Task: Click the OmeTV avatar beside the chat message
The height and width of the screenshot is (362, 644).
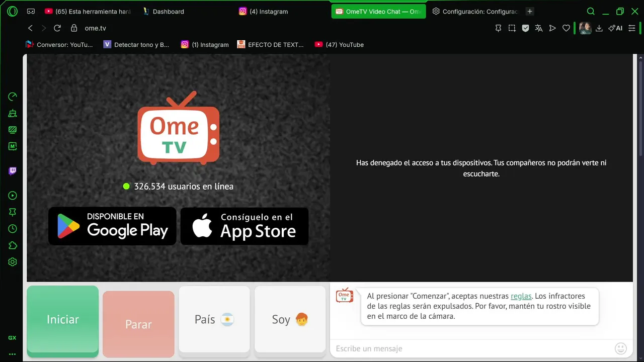Action: [345, 295]
